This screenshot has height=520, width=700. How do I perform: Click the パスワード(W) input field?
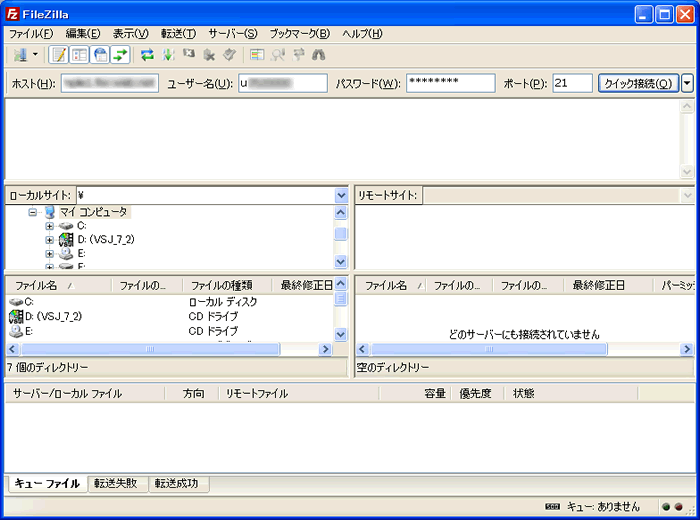tap(451, 83)
